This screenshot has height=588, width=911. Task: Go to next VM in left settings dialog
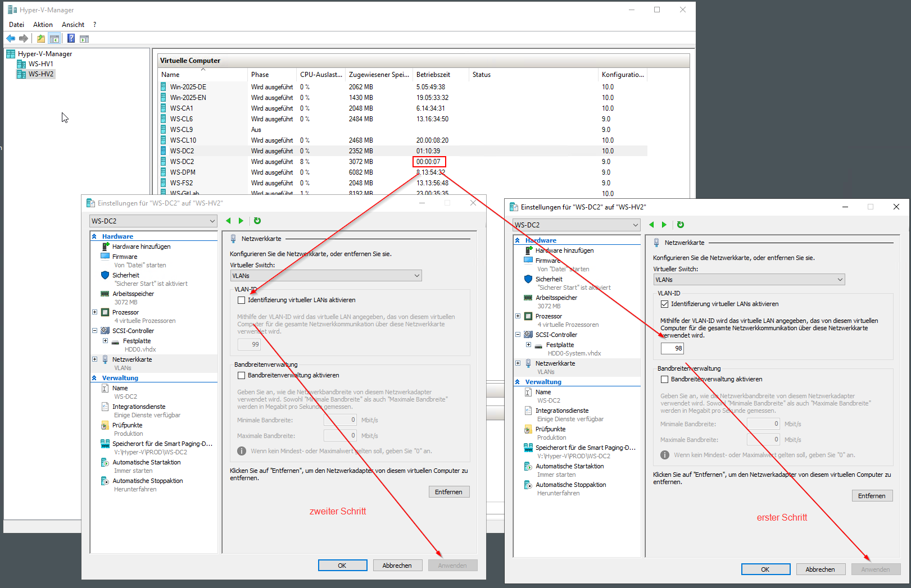point(241,221)
